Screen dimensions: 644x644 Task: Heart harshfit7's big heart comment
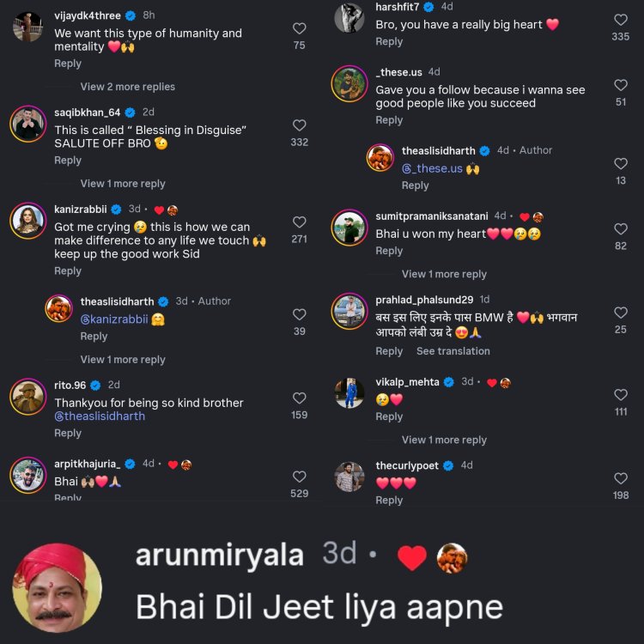pyautogui.click(x=621, y=20)
